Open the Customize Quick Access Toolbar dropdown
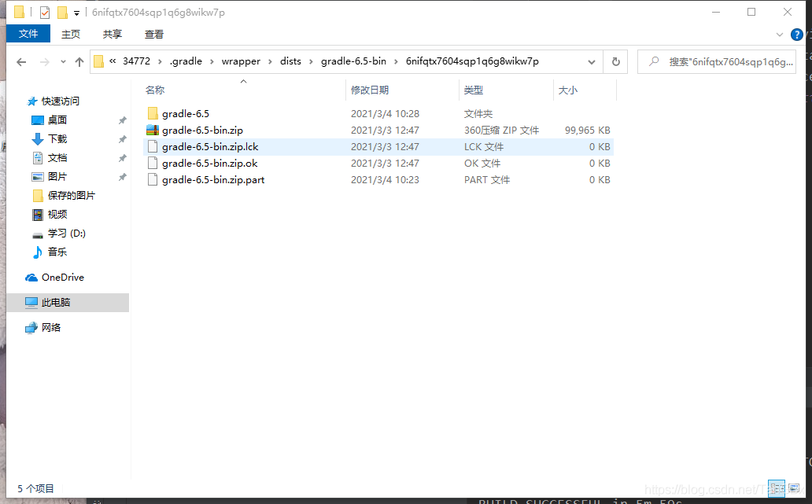The width and height of the screenshot is (812, 504). click(76, 13)
